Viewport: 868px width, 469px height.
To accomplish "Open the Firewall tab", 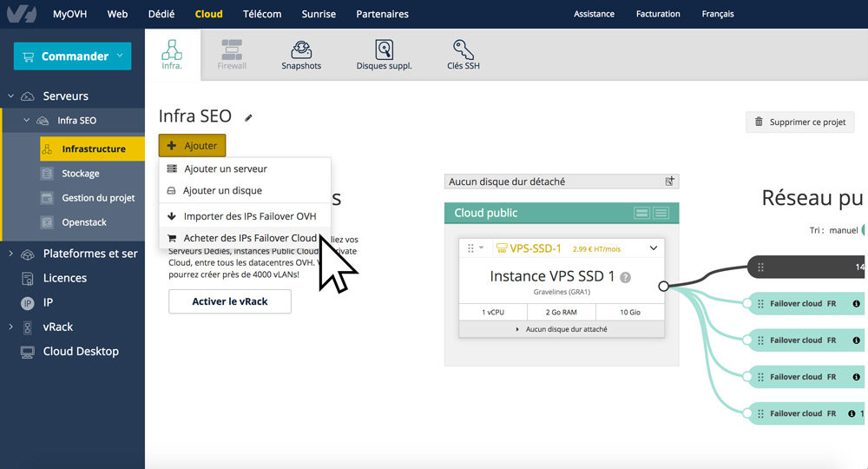I will pos(232,55).
